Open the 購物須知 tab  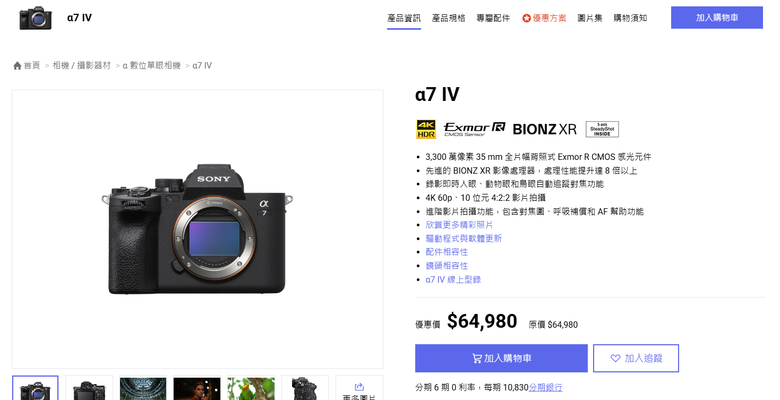point(630,18)
